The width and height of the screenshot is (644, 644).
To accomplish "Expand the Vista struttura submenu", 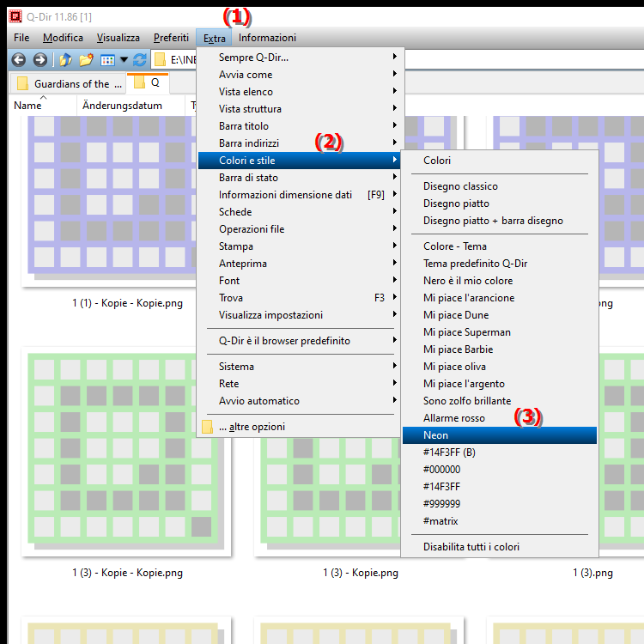I will pyautogui.click(x=300, y=109).
